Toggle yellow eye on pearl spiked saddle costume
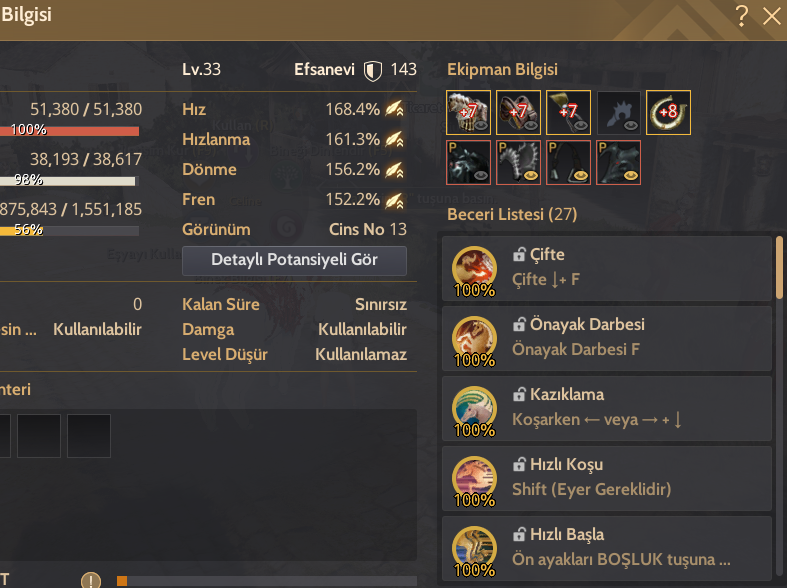 531,176
